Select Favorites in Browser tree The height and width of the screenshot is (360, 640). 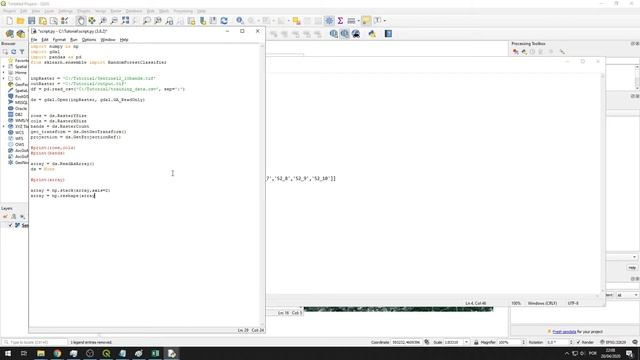coord(18,60)
